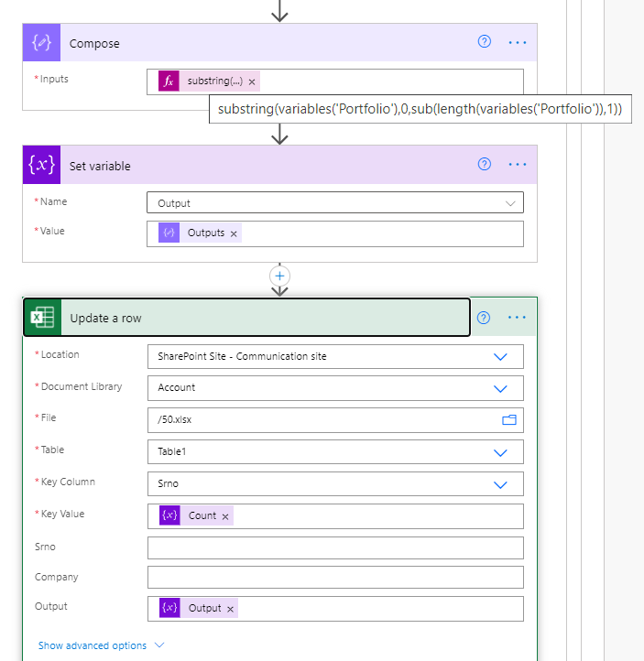Open the Set variable ellipsis menu
Image resolution: width=644 pixels, height=661 pixels.
518,165
